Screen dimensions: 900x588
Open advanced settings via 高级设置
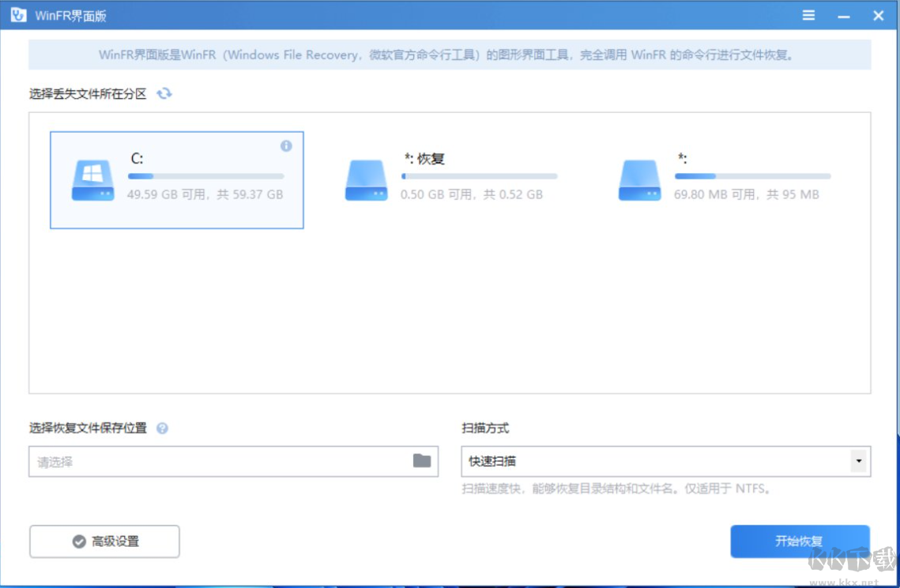tap(104, 541)
